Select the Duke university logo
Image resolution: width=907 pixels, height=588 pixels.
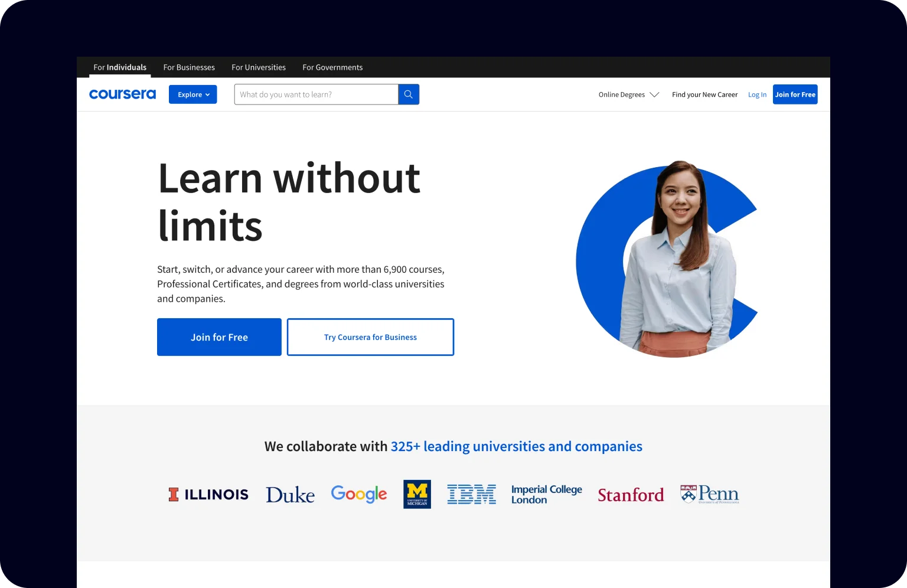coord(290,495)
